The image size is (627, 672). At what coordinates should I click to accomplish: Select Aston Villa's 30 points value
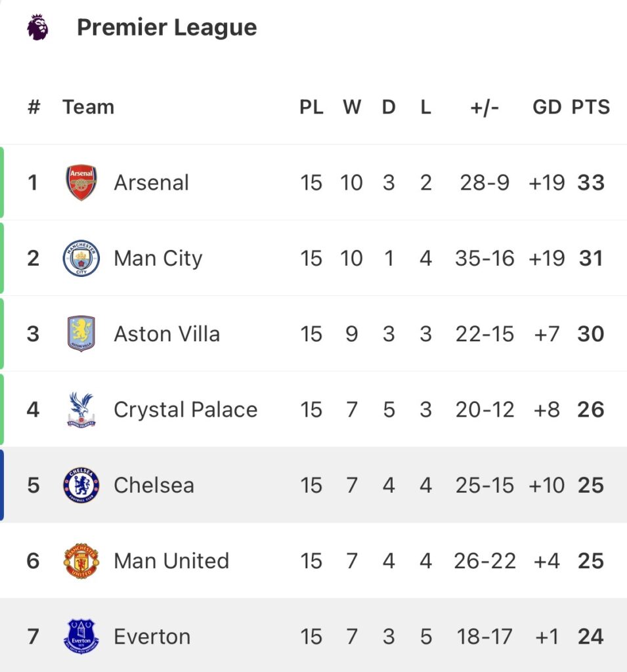coord(591,333)
